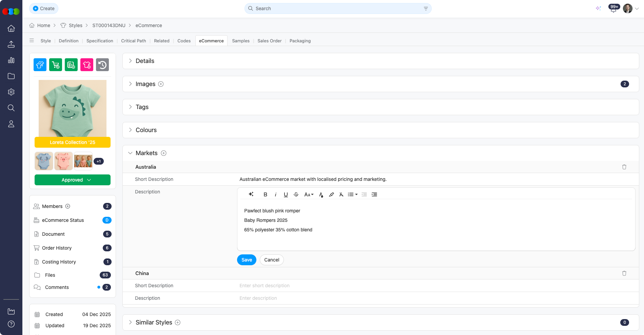Open the Approved status dropdown
The width and height of the screenshot is (644, 335).
pos(72,180)
